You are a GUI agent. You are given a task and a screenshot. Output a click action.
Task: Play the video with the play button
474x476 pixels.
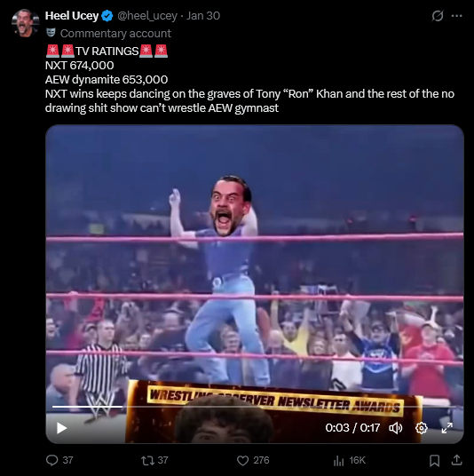[61, 428]
